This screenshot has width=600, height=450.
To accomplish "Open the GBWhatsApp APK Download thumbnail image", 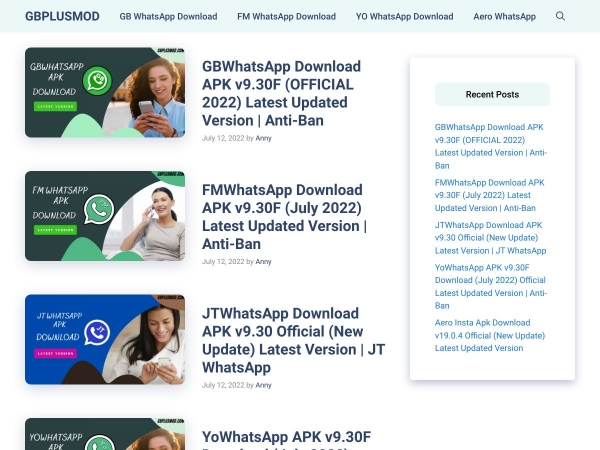I will [x=105, y=92].
